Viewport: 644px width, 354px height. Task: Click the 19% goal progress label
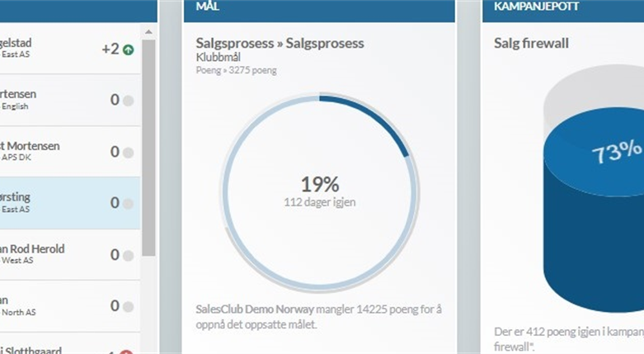(320, 184)
